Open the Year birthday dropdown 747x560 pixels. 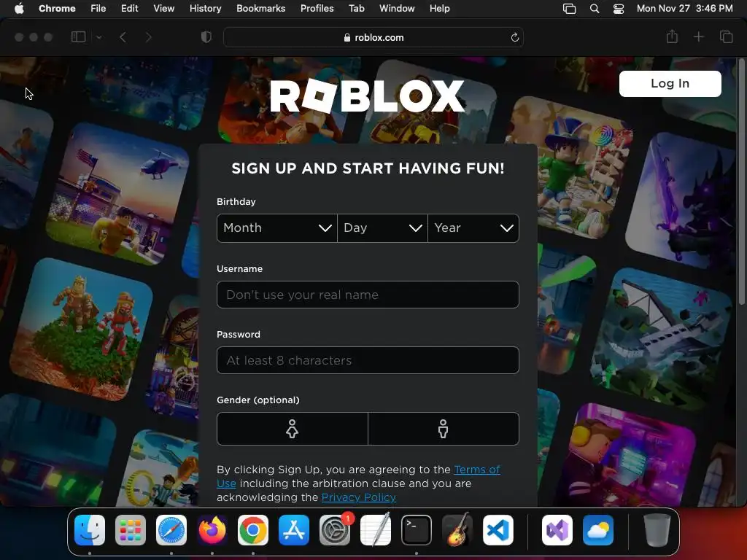click(473, 228)
